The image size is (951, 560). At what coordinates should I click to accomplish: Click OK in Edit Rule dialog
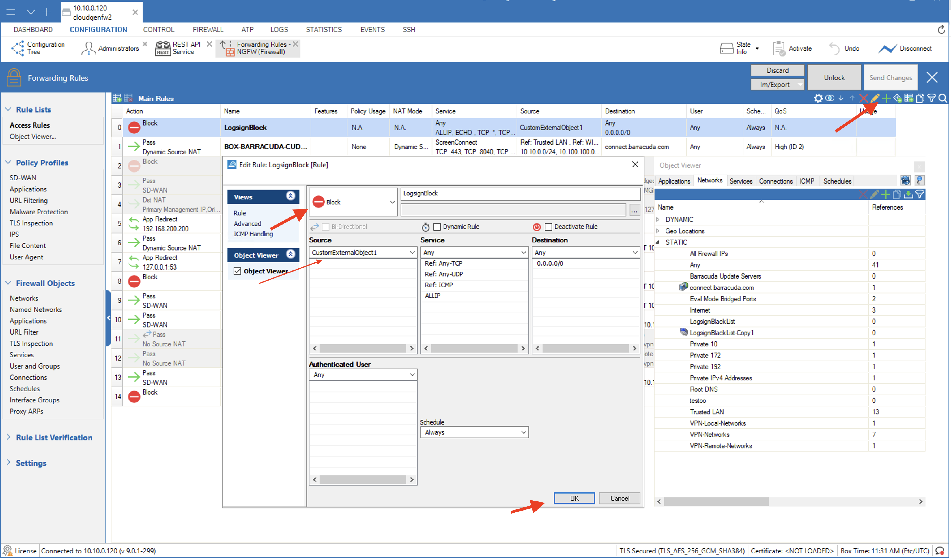575,499
